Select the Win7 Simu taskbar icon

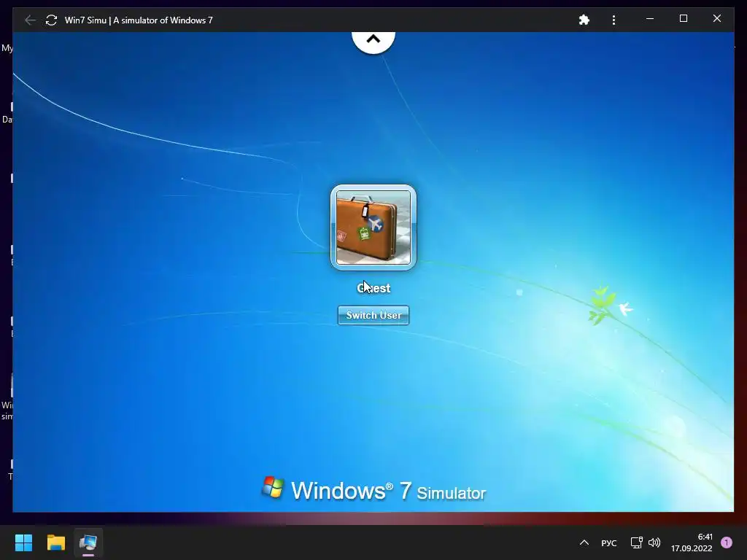point(88,542)
